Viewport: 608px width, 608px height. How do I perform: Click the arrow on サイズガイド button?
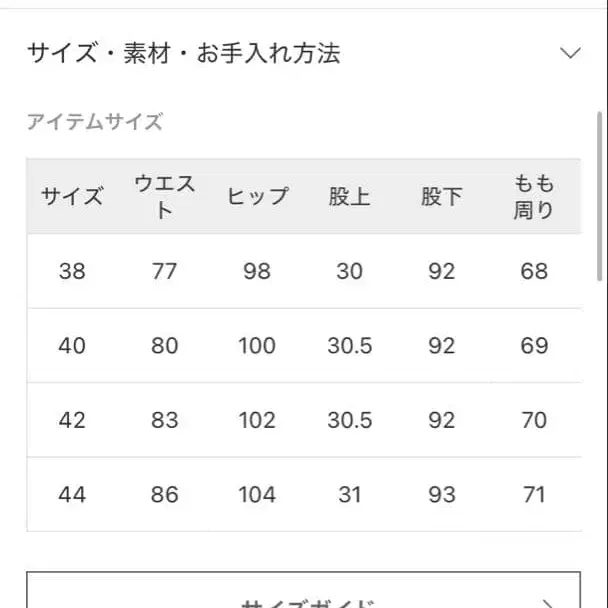tap(548, 603)
